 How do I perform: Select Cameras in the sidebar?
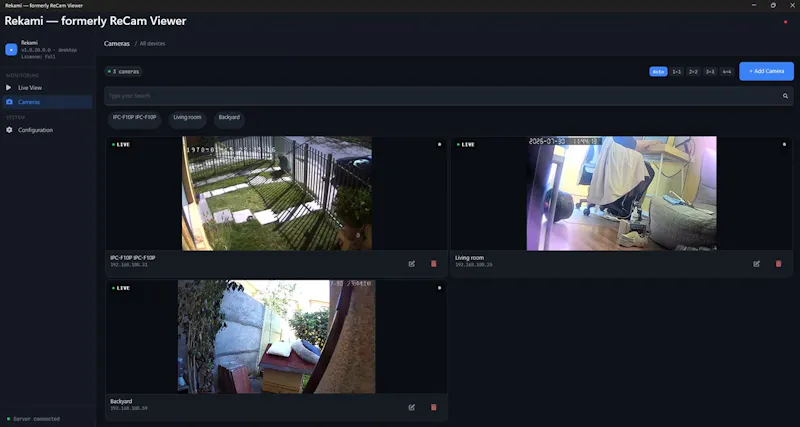47,102
